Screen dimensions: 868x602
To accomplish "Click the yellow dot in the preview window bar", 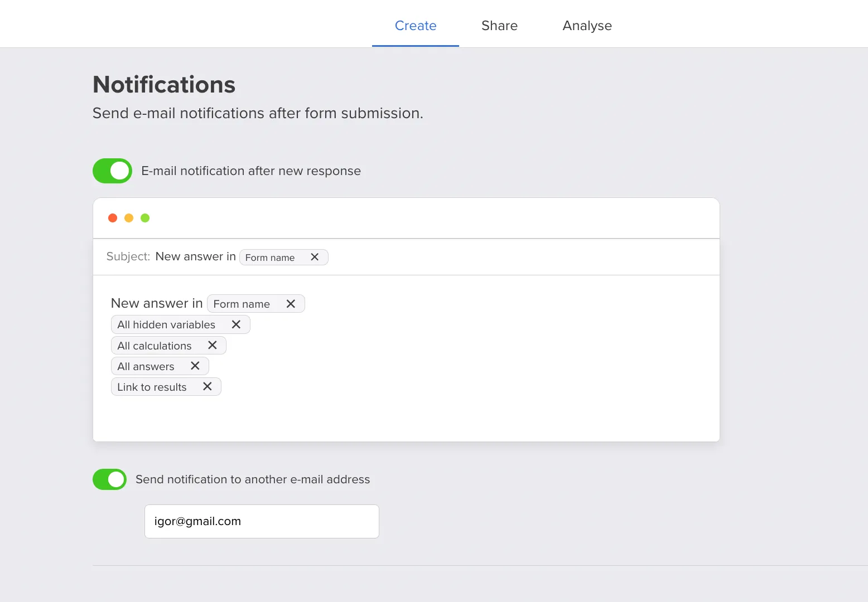I will 129,217.
